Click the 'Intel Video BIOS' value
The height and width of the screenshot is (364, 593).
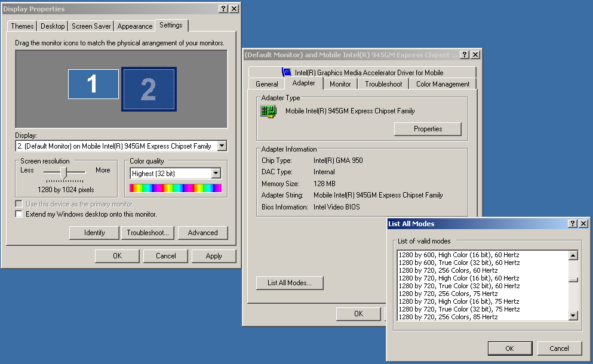click(x=337, y=206)
